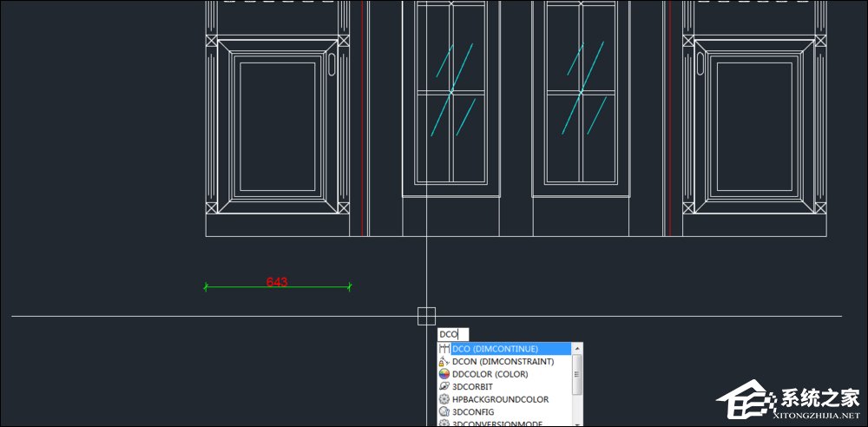Click the DIMCONTINUE dimension icon in the suggestion list
The height and width of the screenshot is (427, 868).
click(x=444, y=349)
